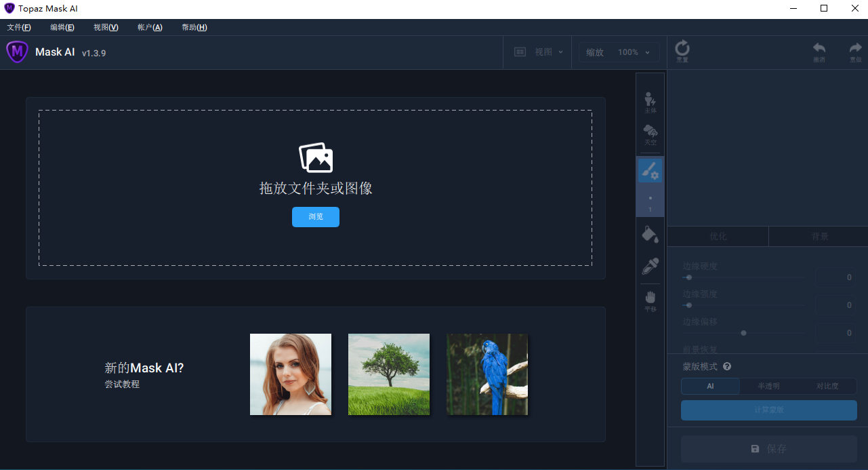Click the 新的Mask AI? heading

pos(144,368)
